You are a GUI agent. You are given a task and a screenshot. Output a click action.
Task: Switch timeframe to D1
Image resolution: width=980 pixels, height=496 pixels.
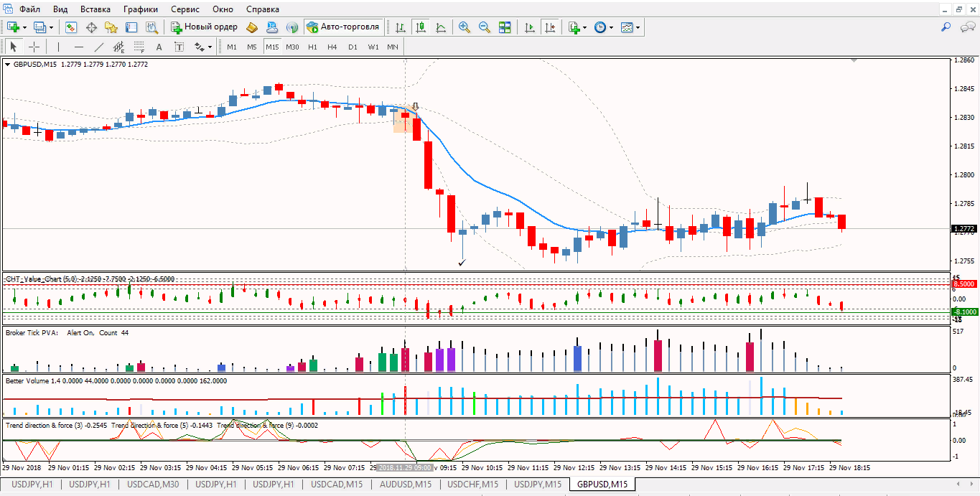click(353, 47)
